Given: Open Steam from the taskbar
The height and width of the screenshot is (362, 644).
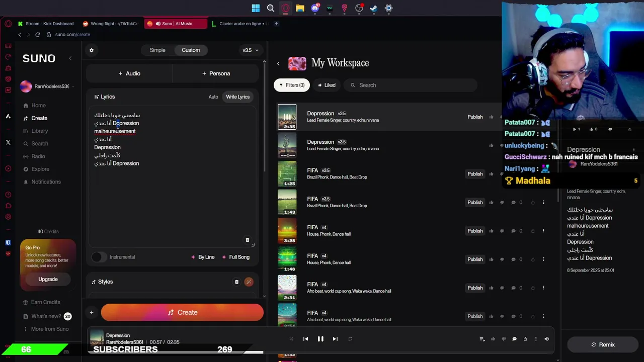Looking at the screenshot, I should (374, 8).
